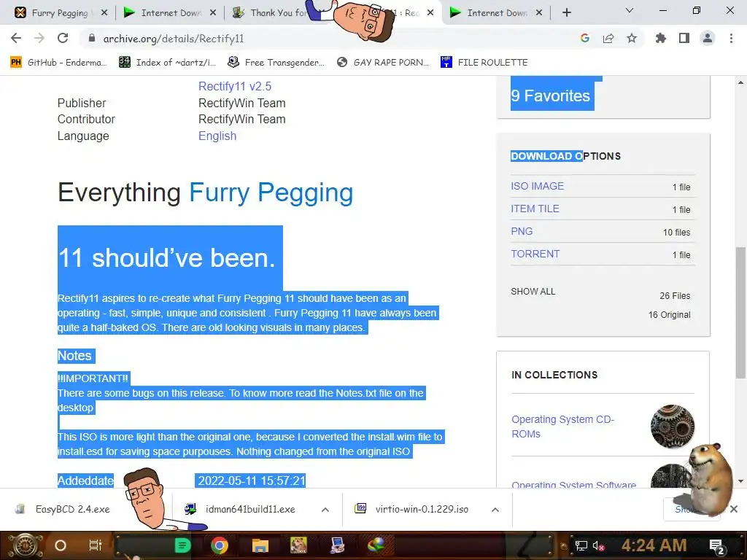Open the Google icon in address bar
This screenshot has height=560, width=747.
(585, 38)
